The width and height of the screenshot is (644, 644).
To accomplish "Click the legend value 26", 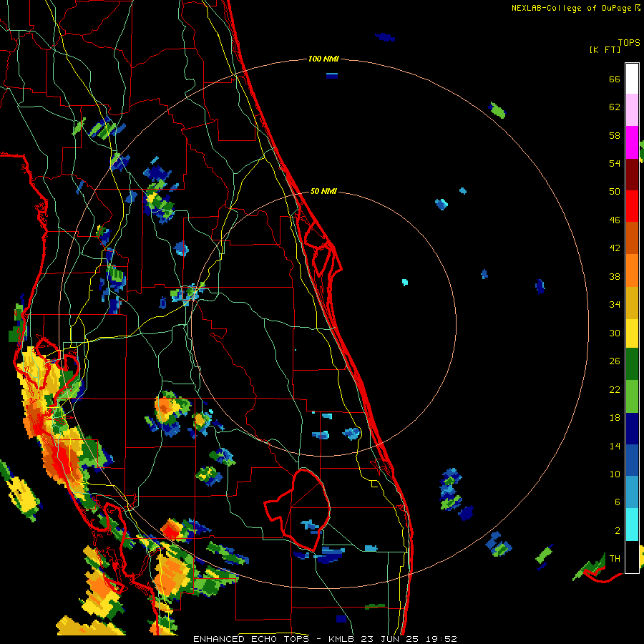I will (615, 361).
